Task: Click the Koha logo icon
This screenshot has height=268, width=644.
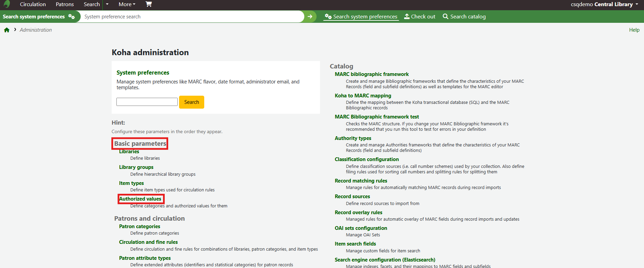Action: [7, 4]
